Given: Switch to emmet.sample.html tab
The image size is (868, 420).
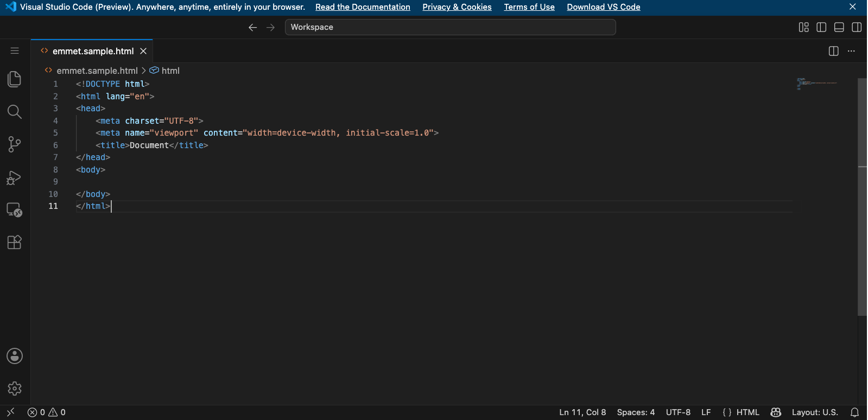Looking at the screenshot, I should [93, 51].
